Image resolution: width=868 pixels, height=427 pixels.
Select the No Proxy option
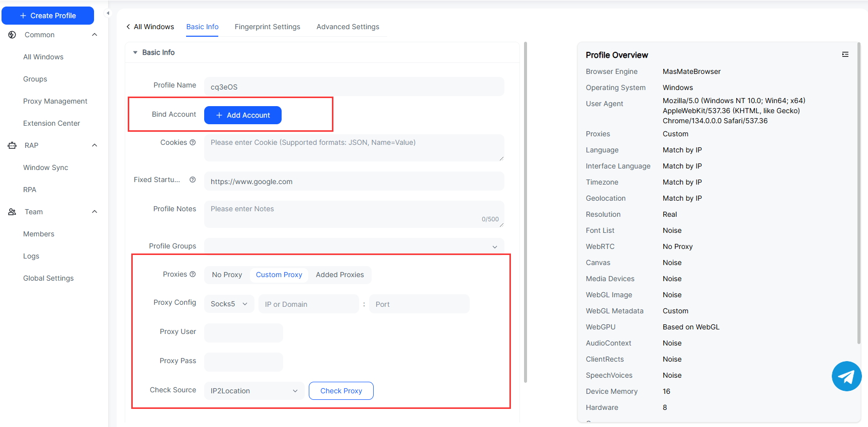click(x=227, y=275)
